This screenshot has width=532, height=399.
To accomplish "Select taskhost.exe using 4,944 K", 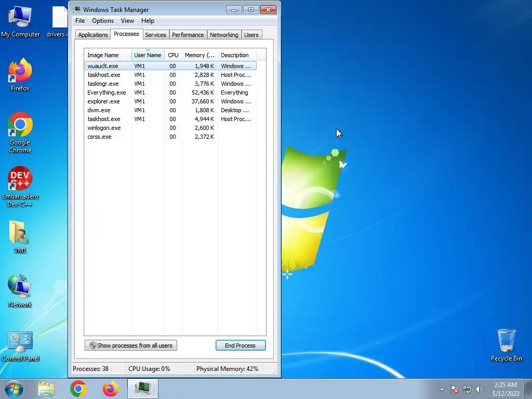I will tap(170, 119).
